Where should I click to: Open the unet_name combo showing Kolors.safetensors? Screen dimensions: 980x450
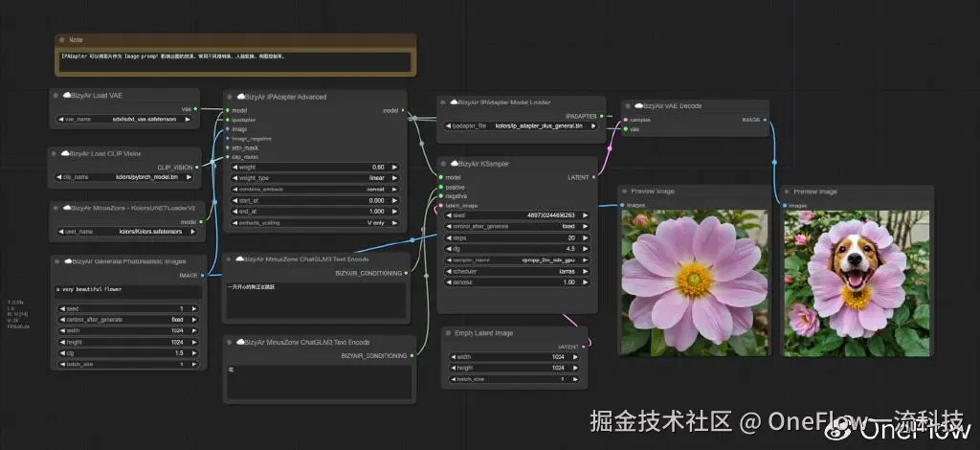pos(127,232)
